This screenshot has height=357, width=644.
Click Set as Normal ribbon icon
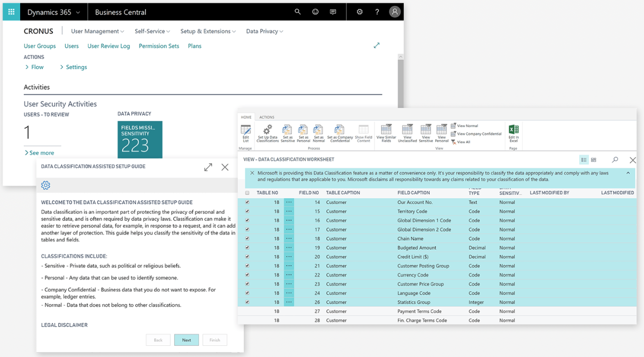(319, 133)
